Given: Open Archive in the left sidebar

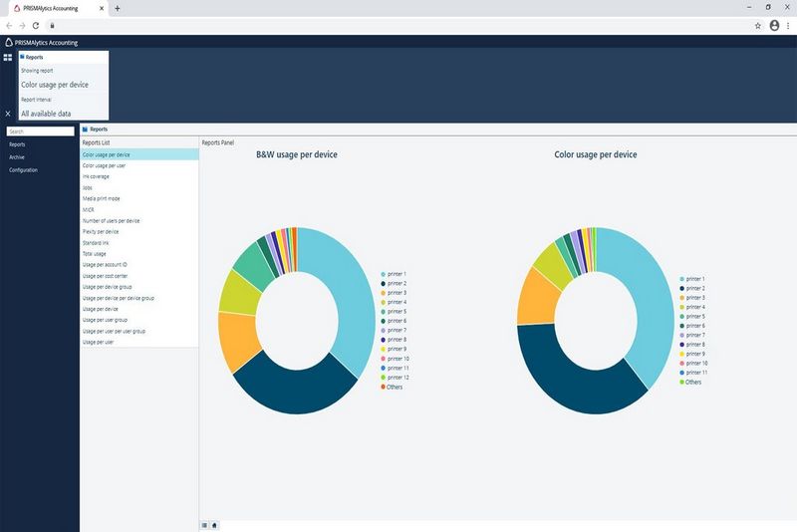Looking at the screenshot, I should 17,157.
